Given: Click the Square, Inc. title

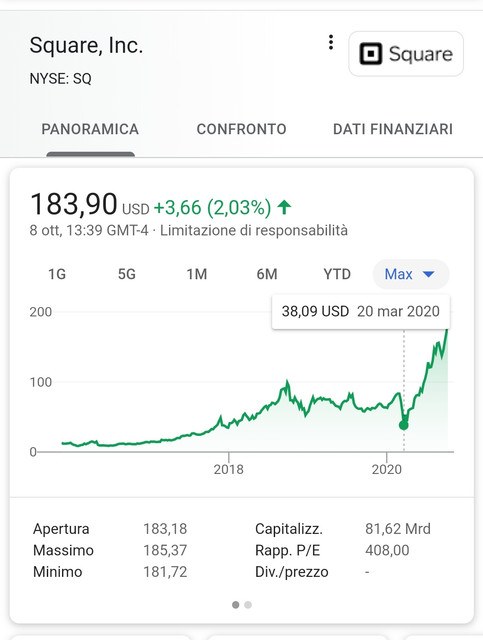Looking at the screenshot, I should pos(86,45).
